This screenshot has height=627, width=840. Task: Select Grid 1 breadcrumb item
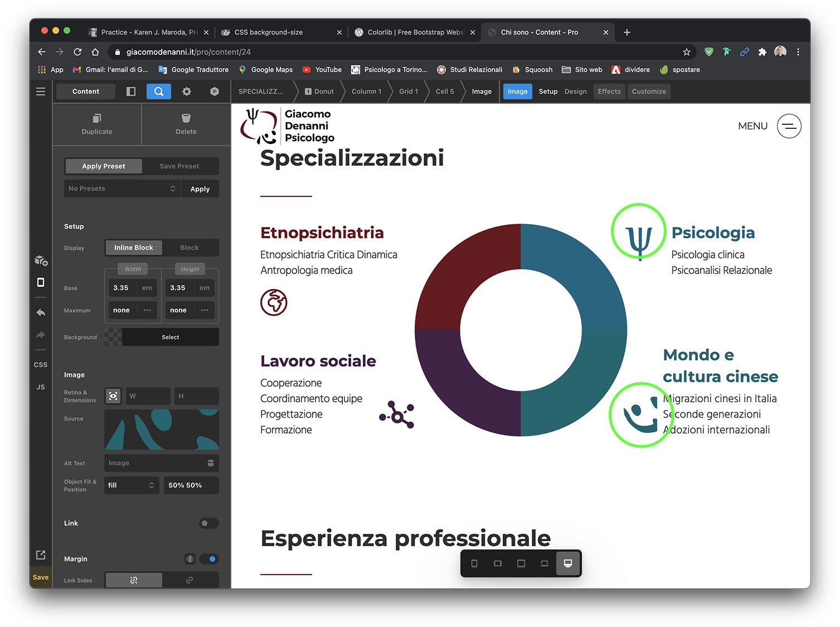point(408,91)
